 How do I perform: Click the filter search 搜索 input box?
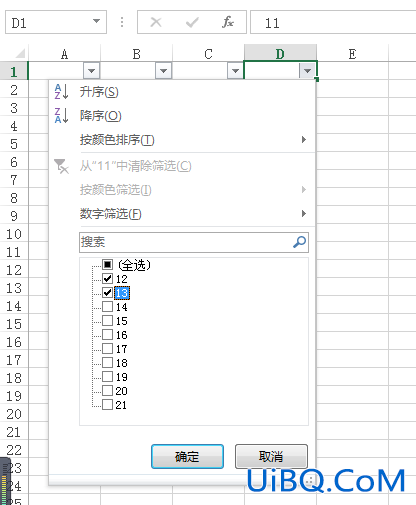click(x=194, y=242)
